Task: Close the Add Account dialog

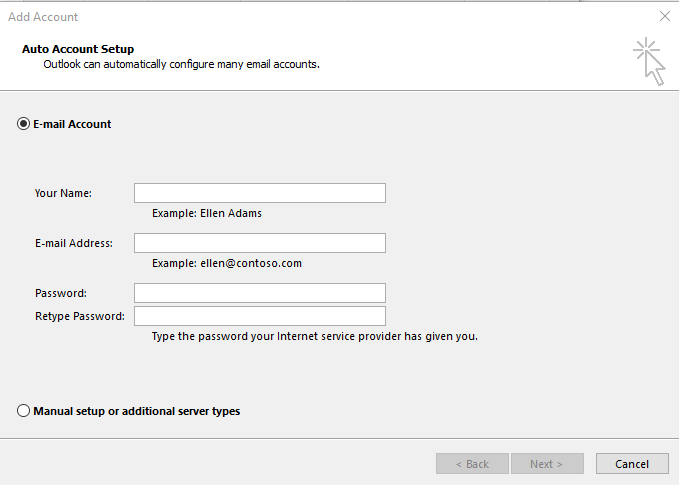Action: [x=664, y=16]
